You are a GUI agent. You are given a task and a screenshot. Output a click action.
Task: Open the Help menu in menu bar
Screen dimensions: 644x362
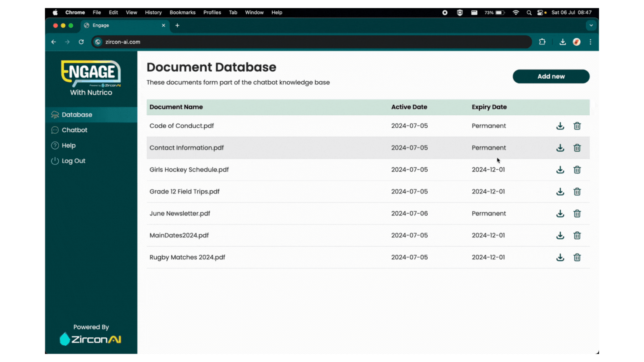pyautogui.click(x=277, y=13)
